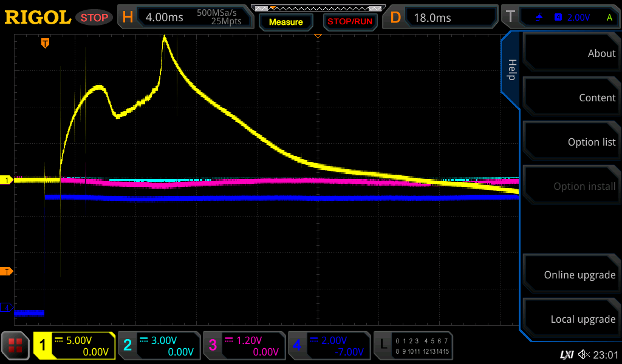Toggle channel 3 with 1.20V scale

point(244,346)
